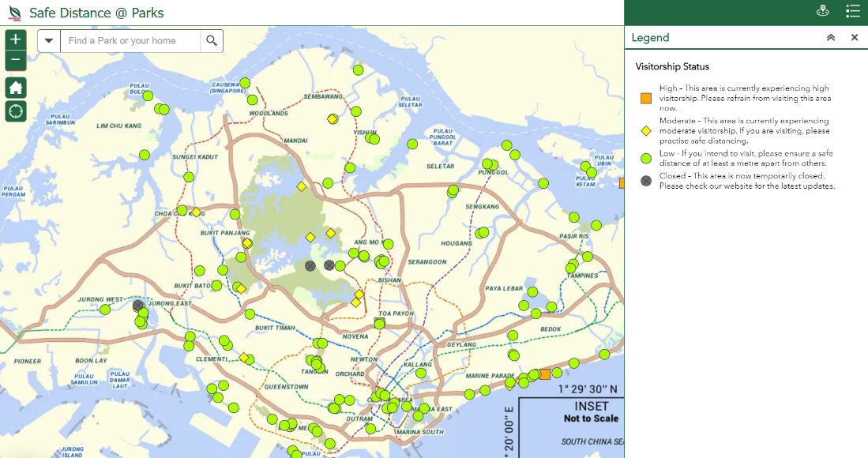Click the Low visitorship legend description
Image resolution: width=868 pixels, height=458 pixels.
point(746,158)
